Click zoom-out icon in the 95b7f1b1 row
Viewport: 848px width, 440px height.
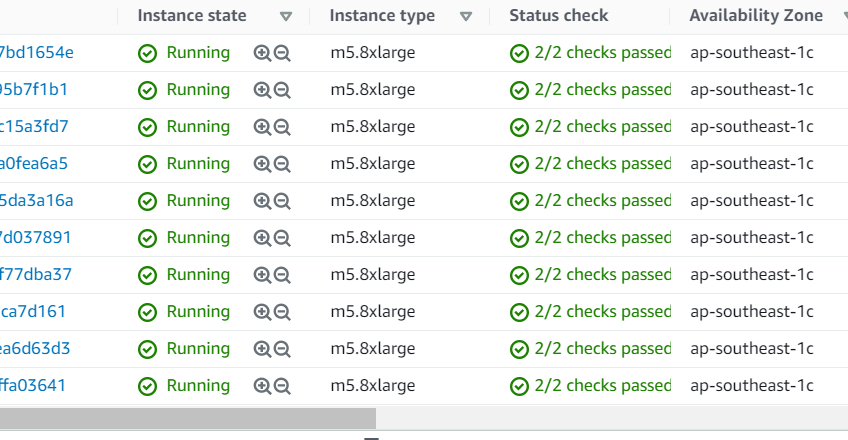[x=282, y=90]
